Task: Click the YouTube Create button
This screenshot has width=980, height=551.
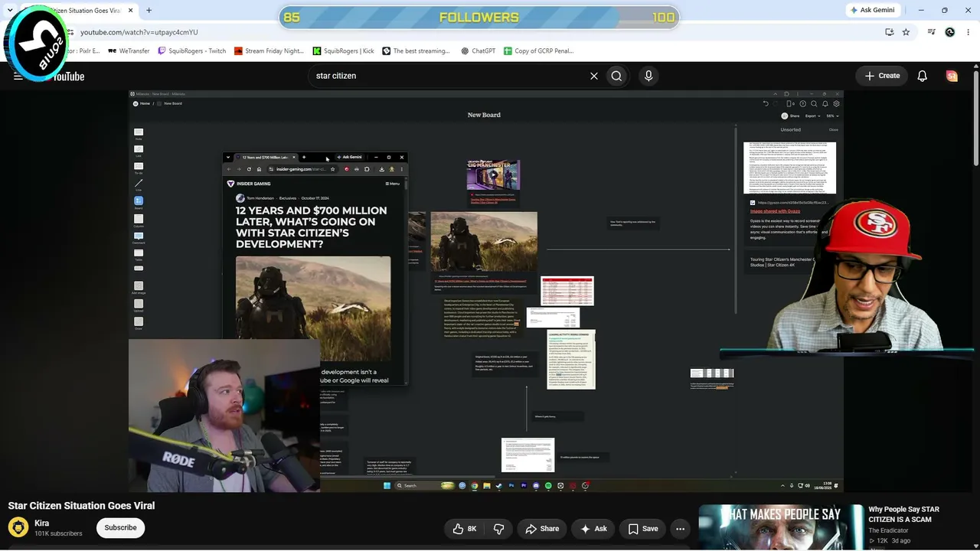Action: [x=882, y=76]
